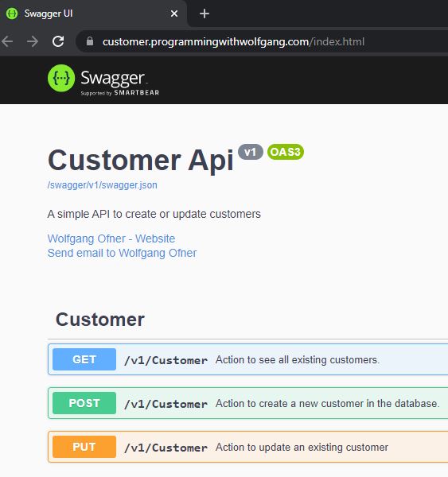
Task: Click the Swagger UI tab favicon
Action: 12,14
